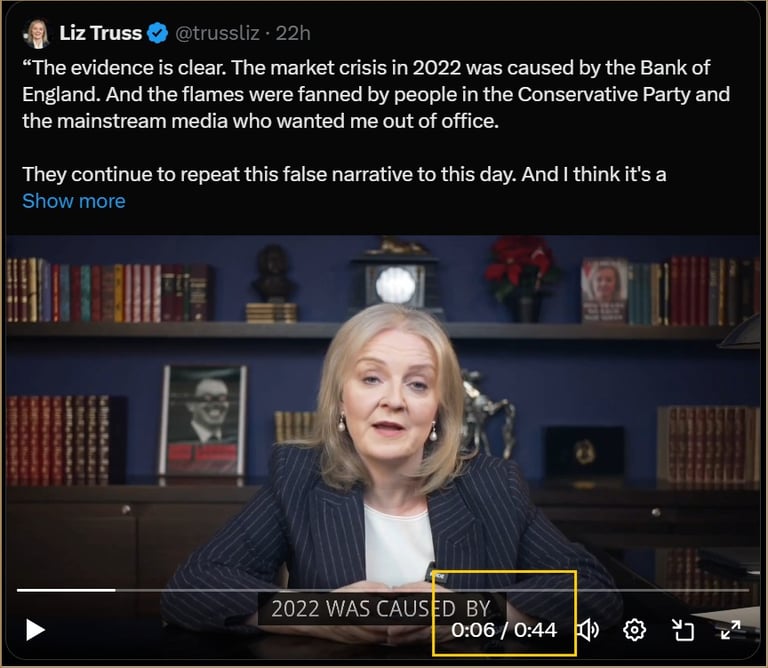The height and width of the screenshot is (668, 768).
Task: Open the @trussliz handle link
Action: pyautogui.click(x=217, y=33)
